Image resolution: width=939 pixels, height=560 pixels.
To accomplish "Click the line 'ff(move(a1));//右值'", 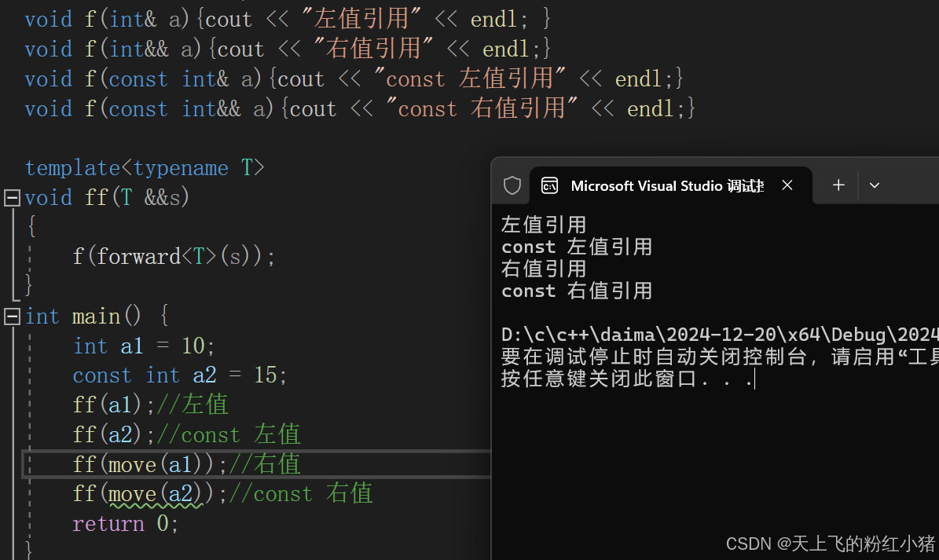I will tap(187, 464).
